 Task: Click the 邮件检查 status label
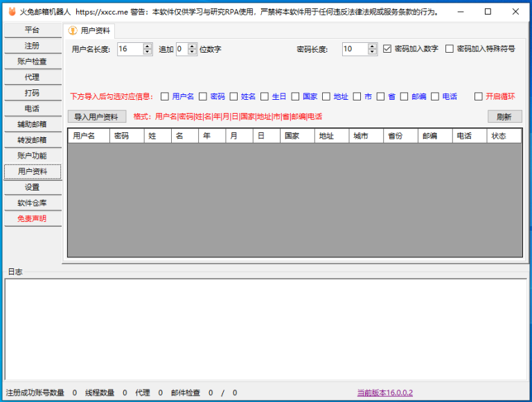click(186, 393)
